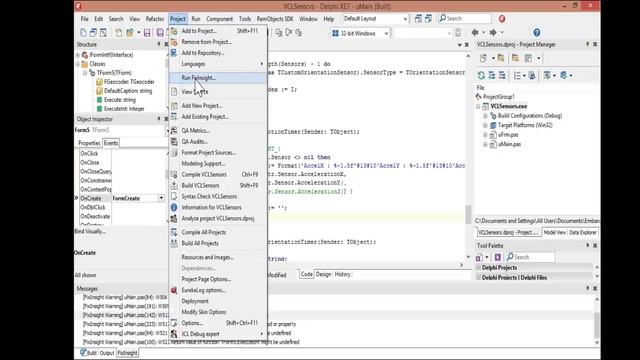Click the Save All toolbar icon
This screenshot has height=360, width=640.
pyautogui.click(x=160, y=33)
